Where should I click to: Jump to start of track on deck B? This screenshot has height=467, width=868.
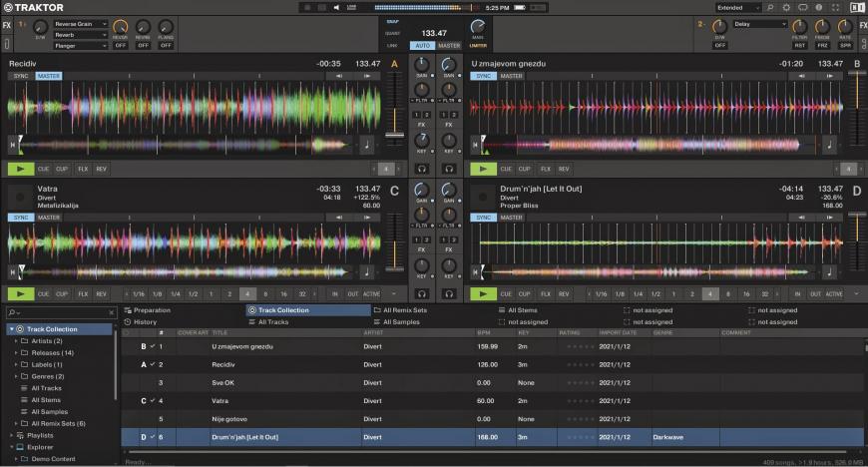pos(475,145)
